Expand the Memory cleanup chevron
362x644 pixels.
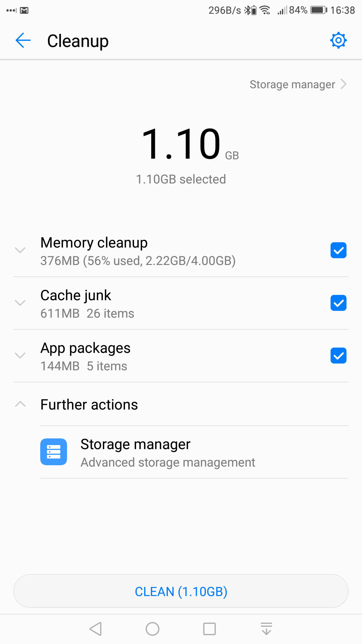(x=20, y=250)
